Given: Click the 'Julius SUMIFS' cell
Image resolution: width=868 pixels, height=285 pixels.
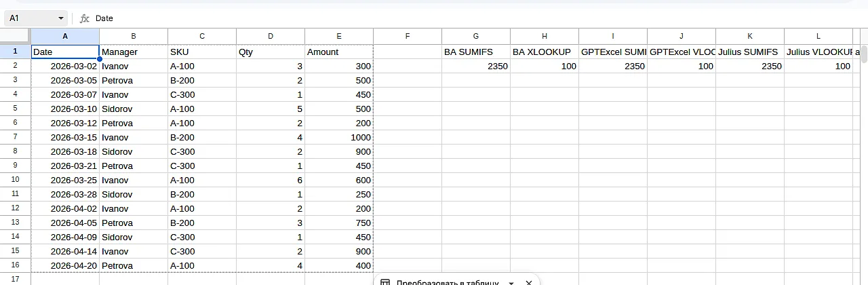Looking at the screenshot, I should (x=750, y=52).
